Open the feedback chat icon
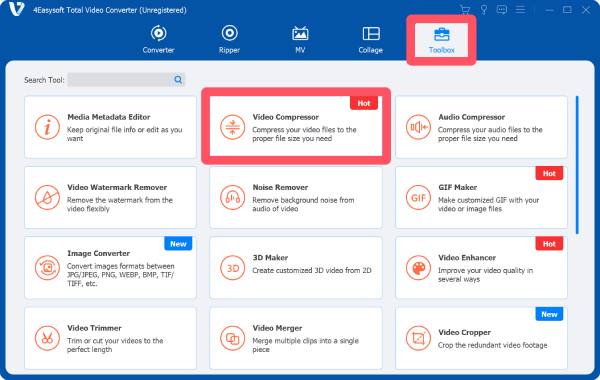600x380 pixels. (502, 10)
